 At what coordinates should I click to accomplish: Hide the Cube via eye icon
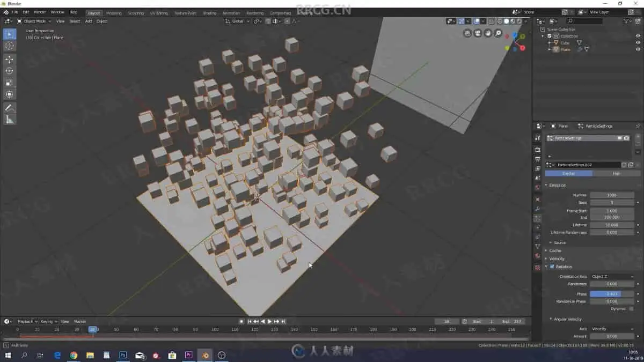point(638,42)
